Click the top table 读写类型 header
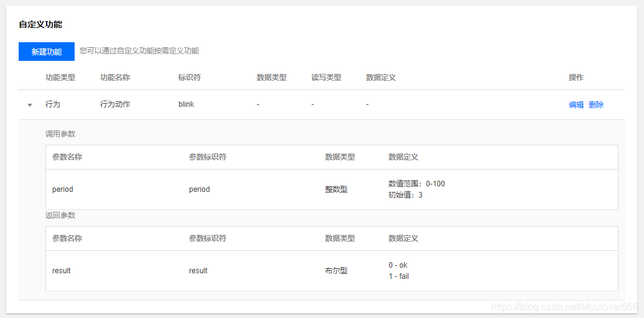 (326, 78)
